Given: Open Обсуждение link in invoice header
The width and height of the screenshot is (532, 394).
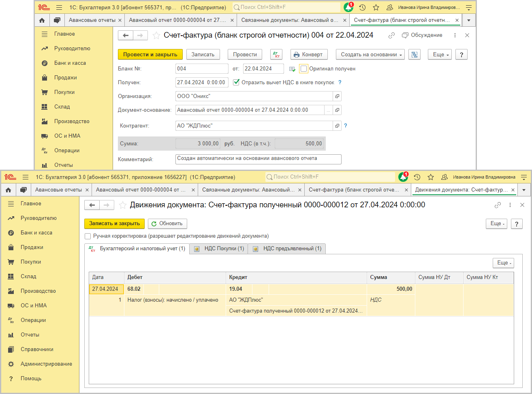Looking at the screenshot, I should point(422,35).
